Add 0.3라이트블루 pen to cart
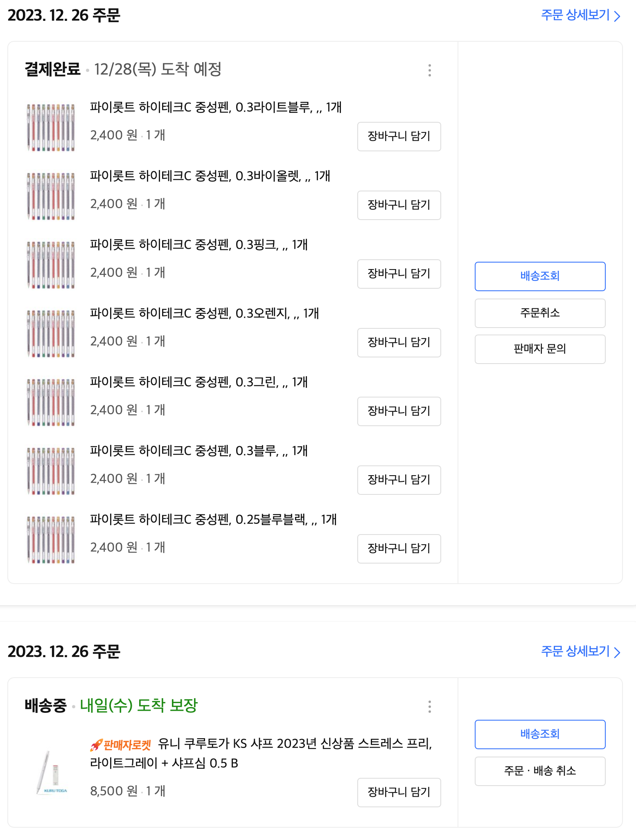This screenshot has height=840, width=636. [399, 137]
